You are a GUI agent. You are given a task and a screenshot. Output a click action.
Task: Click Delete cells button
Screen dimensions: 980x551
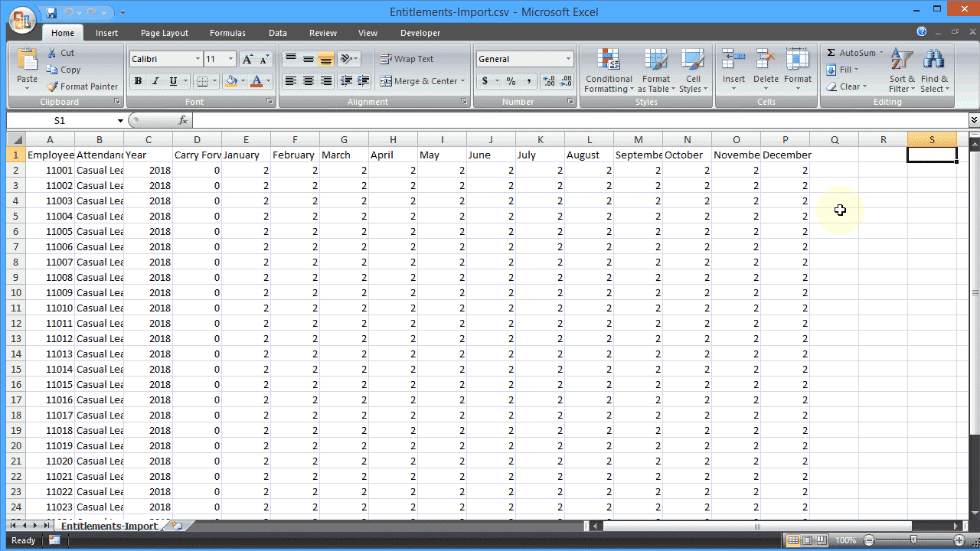pos(766,70)
